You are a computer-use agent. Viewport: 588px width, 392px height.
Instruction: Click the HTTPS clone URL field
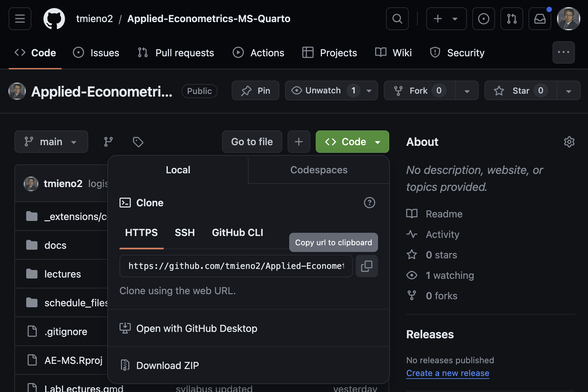point(236,266)
